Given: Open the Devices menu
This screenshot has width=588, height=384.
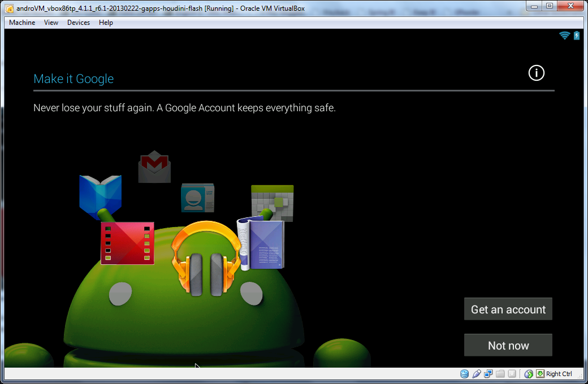Looking at the screenshot, I should coord(79,23).
